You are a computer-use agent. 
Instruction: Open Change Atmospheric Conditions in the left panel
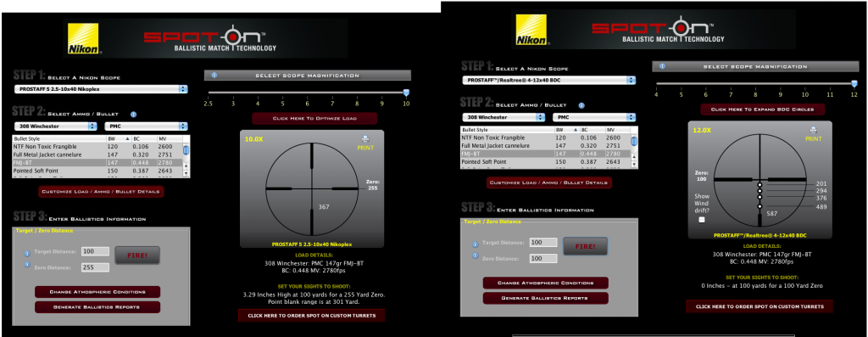[97, 292]
